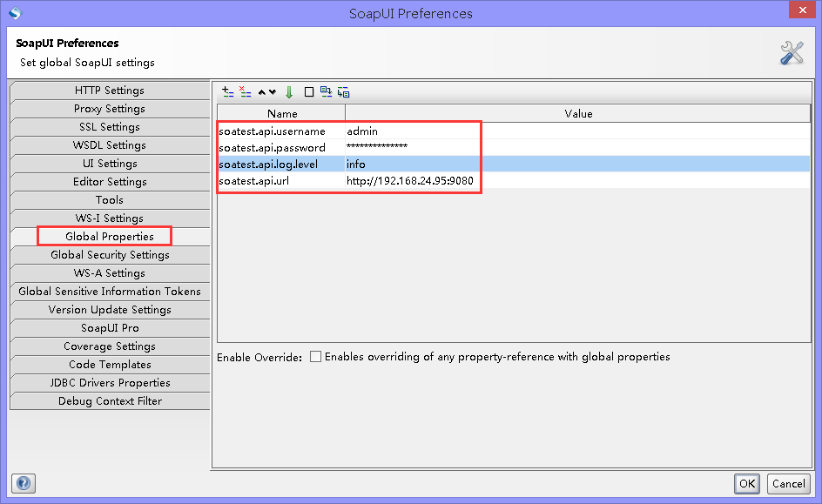
Task: Open Editor Settings tab
Action: coord(110,182)
